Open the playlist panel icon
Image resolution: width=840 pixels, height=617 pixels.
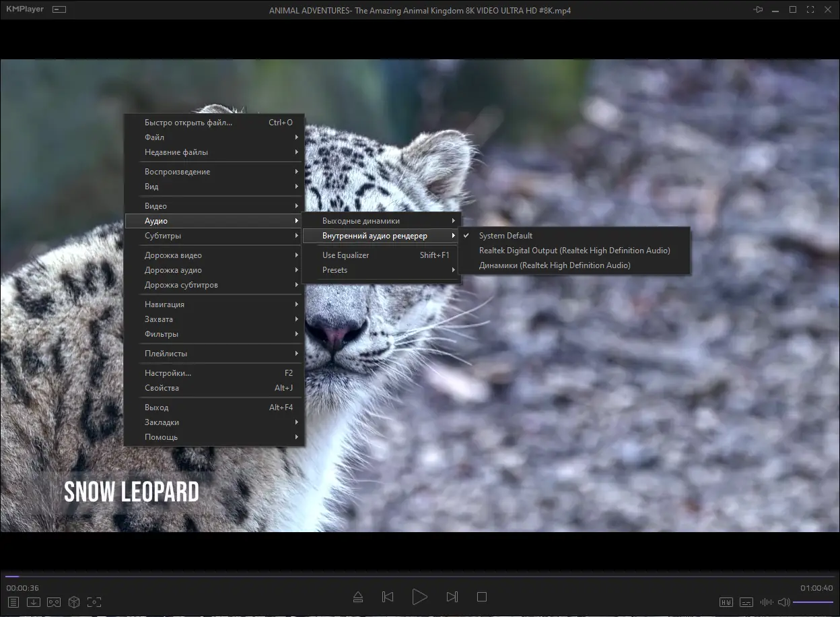point(13,602)
